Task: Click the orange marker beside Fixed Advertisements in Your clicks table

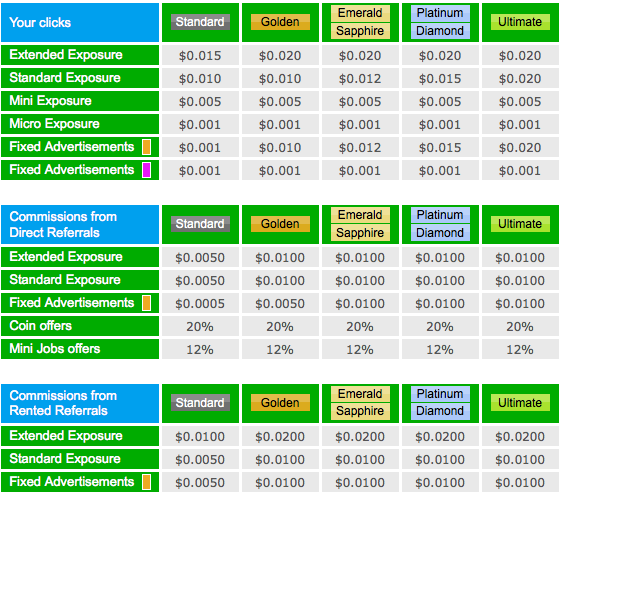Action: pos(147,147)
